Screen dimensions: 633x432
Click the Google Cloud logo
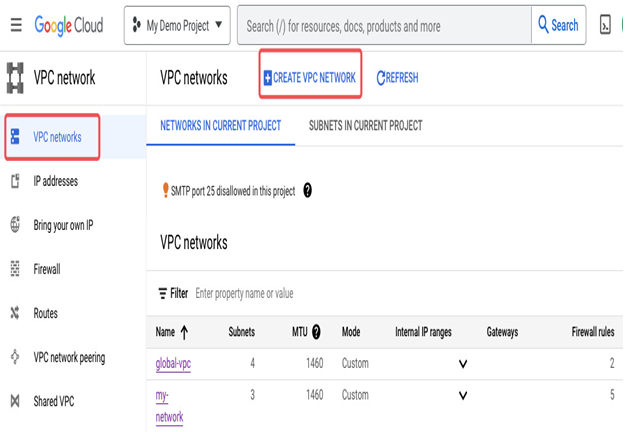pyautogui.click(x=69, y=26)
